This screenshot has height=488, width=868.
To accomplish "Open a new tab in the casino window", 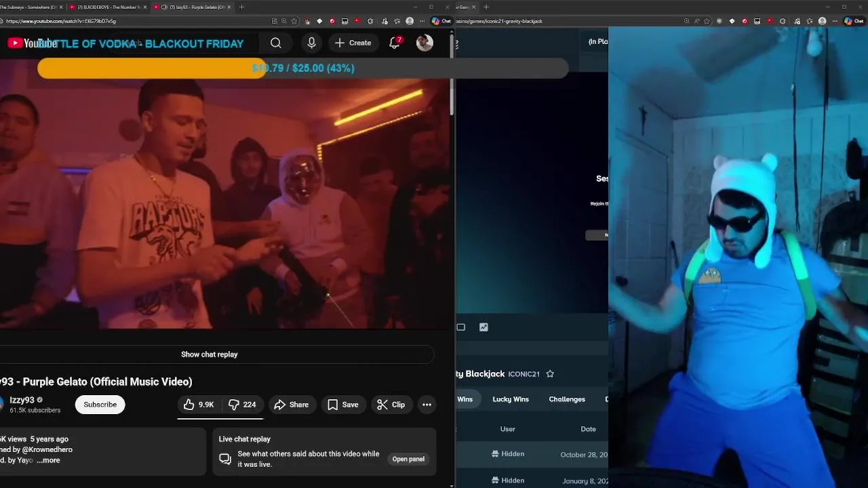I will 486,7.
